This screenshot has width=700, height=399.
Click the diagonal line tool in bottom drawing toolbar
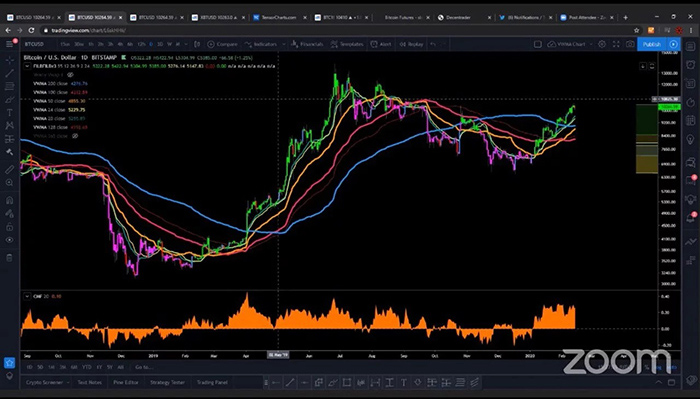(x=290, y=382)
